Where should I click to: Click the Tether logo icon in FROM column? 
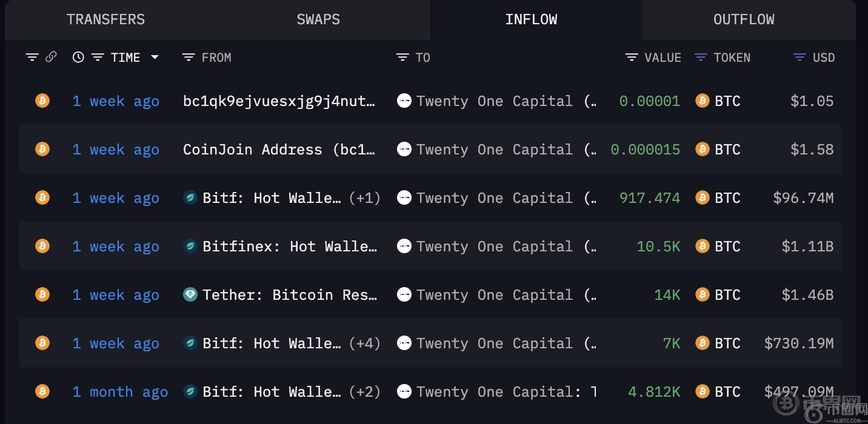tap(190, 294)
